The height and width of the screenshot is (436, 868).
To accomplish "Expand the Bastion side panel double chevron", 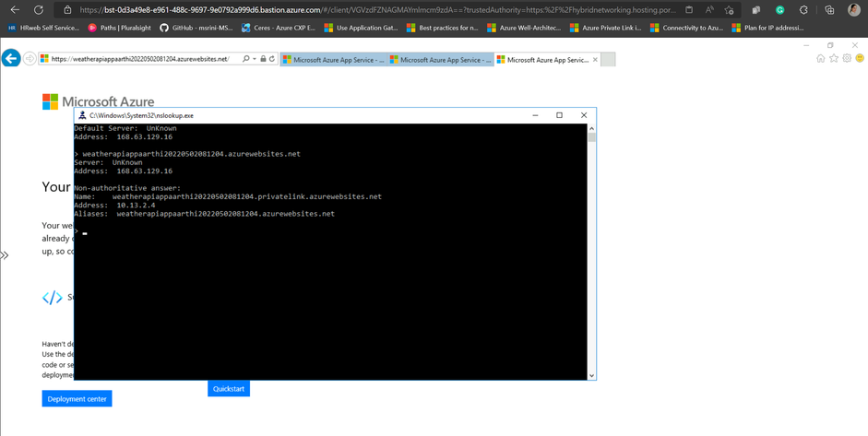I will pyautogui.click(x=5, y=255).
